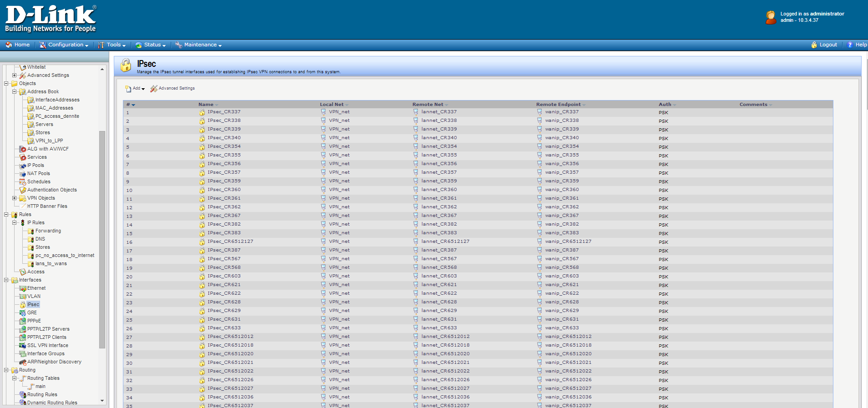The width and height of the screenshot is (868, 408).
Task: Select PPTP/L2TP Servers in the sidebar
Action: click(48, 329)
